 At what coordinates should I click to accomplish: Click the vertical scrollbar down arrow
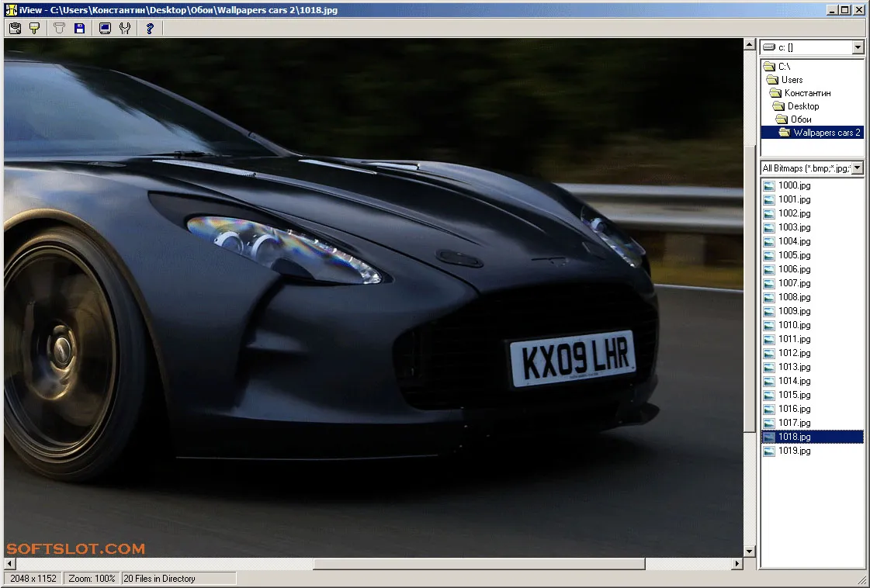point(750,552)
